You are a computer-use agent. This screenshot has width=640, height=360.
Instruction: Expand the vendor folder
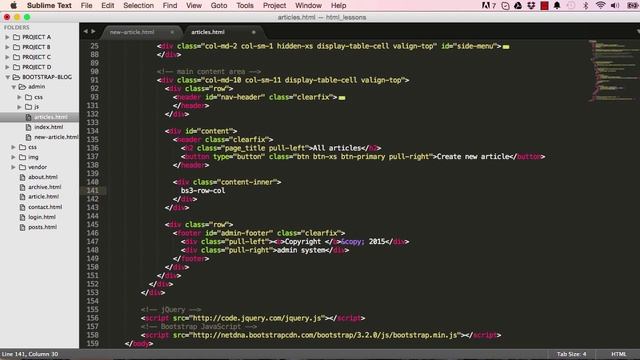(x=13, y=167)
